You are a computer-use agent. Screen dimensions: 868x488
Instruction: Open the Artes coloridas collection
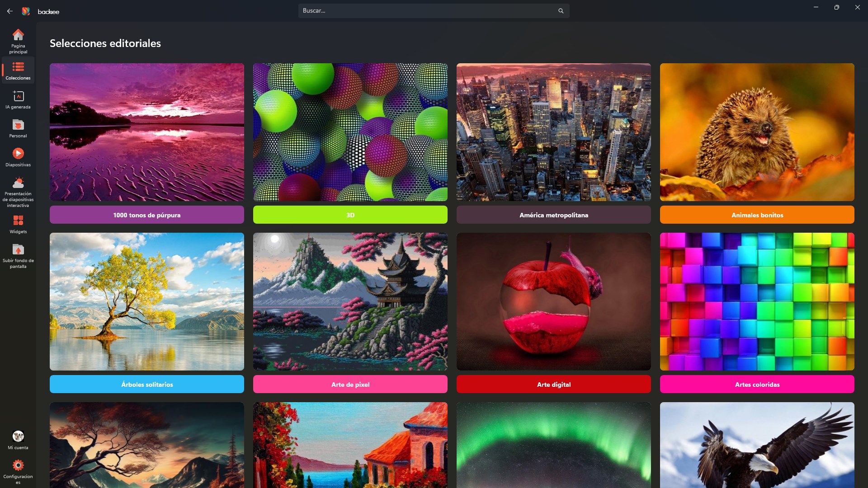(757, 384)
